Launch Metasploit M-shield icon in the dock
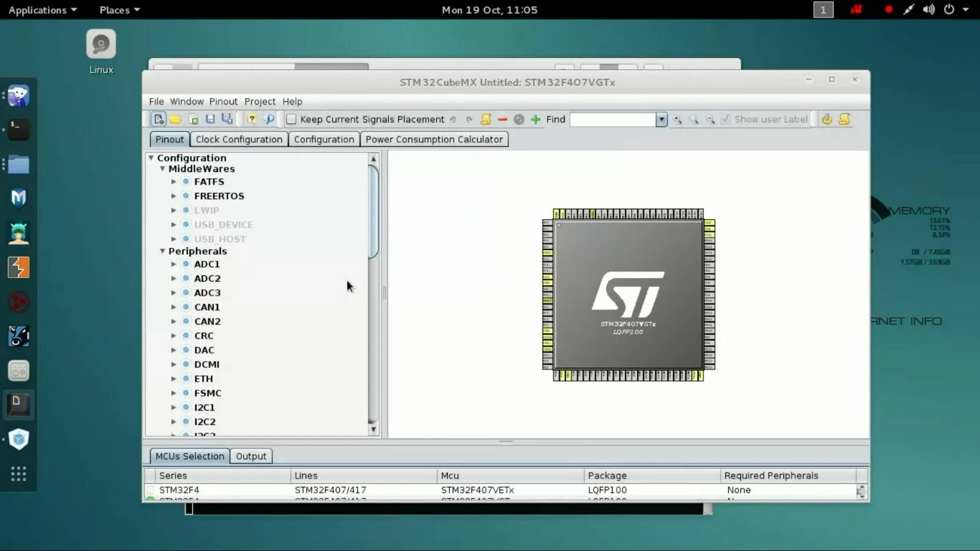 [18, 198]
